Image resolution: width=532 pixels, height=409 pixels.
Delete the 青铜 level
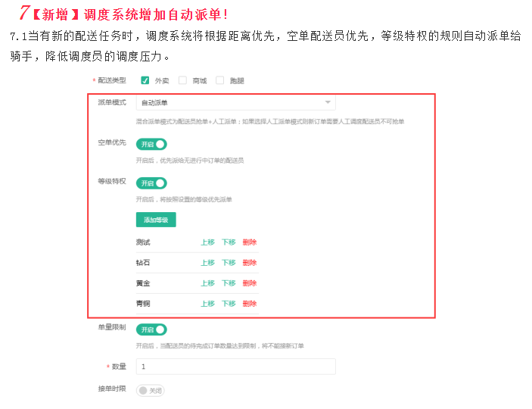250,304
